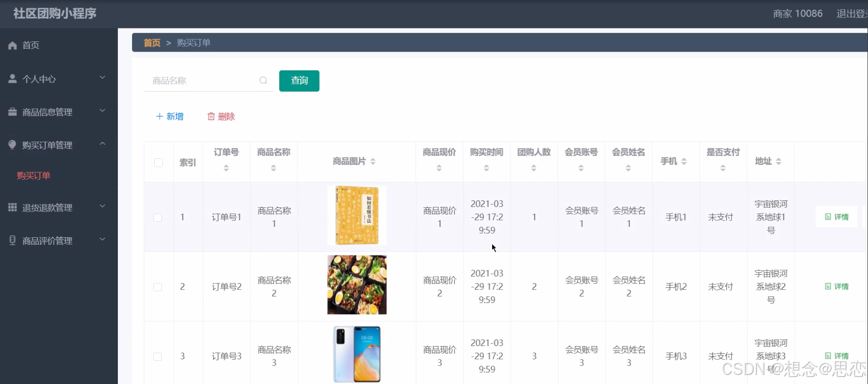
Task: Click 退出登录 in the top bar
Action: (x=852, y=14)
